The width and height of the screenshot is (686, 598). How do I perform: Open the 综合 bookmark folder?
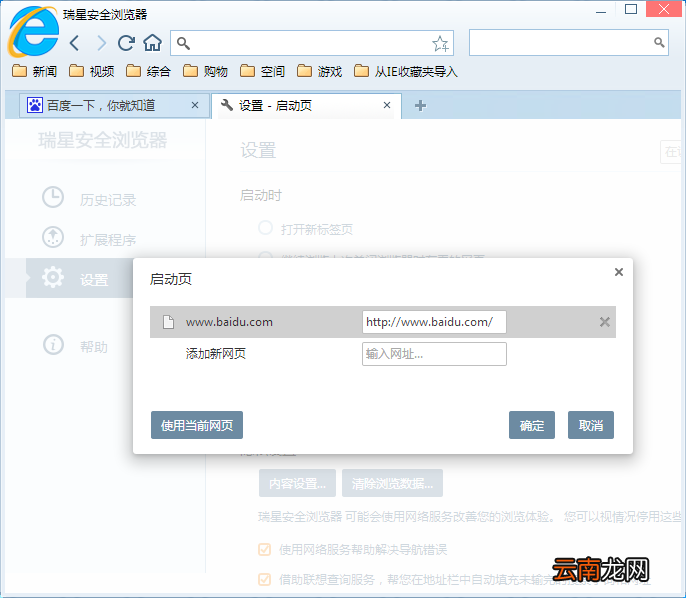coord(148,71)
